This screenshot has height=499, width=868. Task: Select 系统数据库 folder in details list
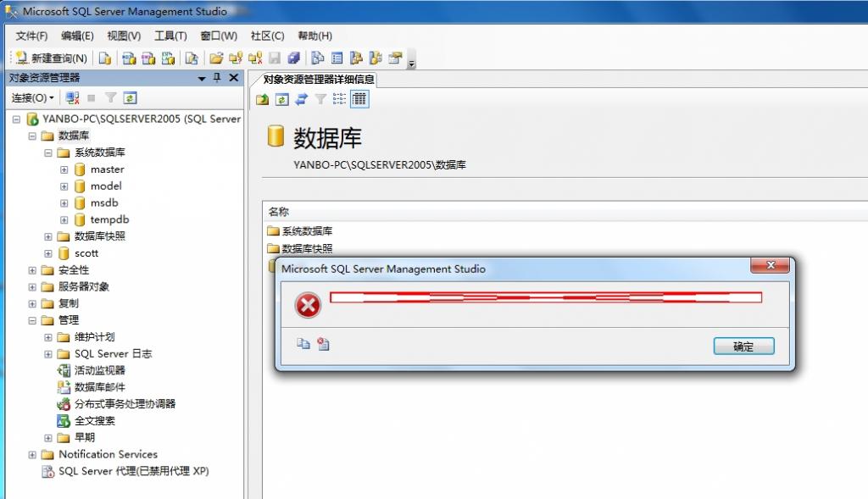307,230
